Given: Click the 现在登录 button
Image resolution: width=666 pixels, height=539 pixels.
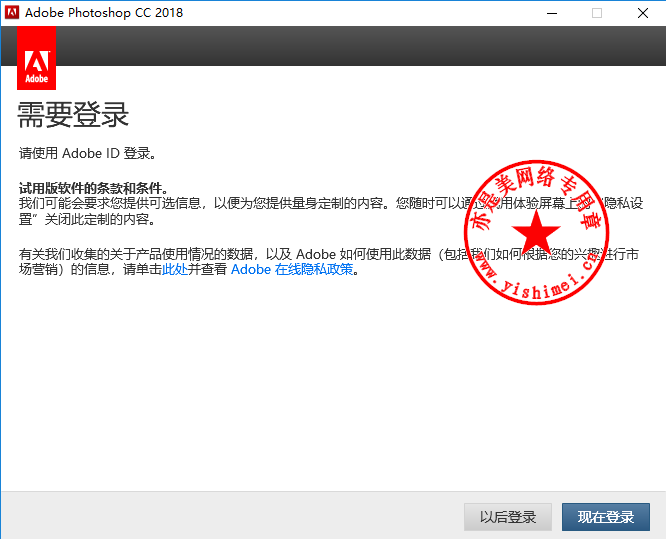Looking at the screenshot, I should pos(606,517).
